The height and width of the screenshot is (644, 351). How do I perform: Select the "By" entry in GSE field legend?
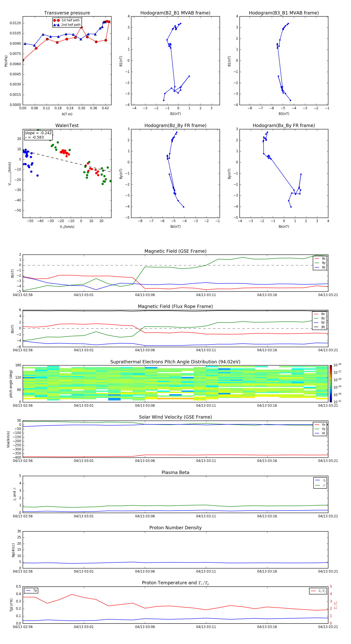tap(320, 263)
